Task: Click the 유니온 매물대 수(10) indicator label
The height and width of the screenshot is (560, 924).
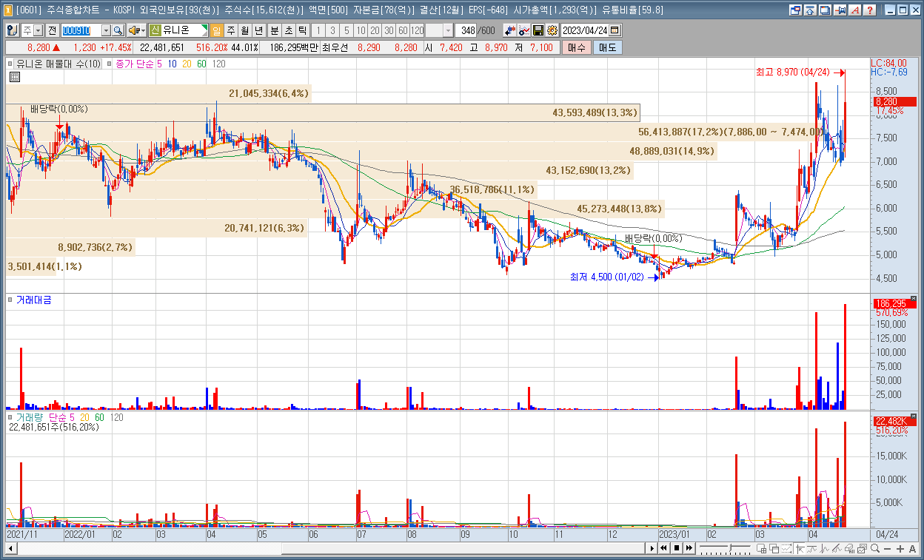Action: pos(58,64)
